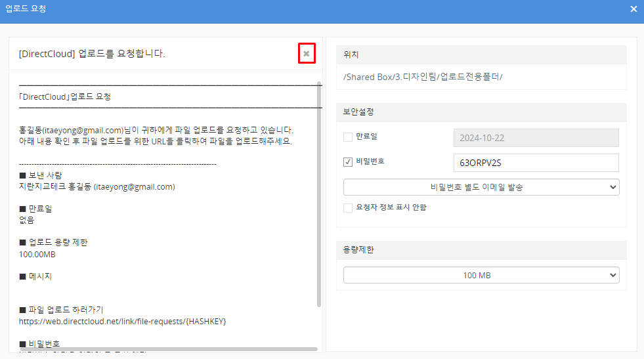The height and width of the screenshot is (359, 644).
Task: Tick the 요청자 정보 표시 안함 checkbox
Action: (x=348, y=208)
